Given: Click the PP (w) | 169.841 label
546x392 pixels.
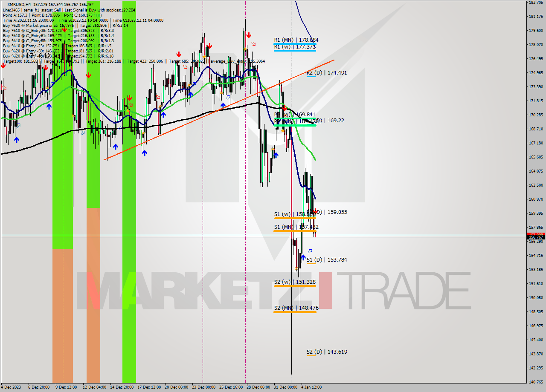Looking at the screenshot, I should pos(295,115).
